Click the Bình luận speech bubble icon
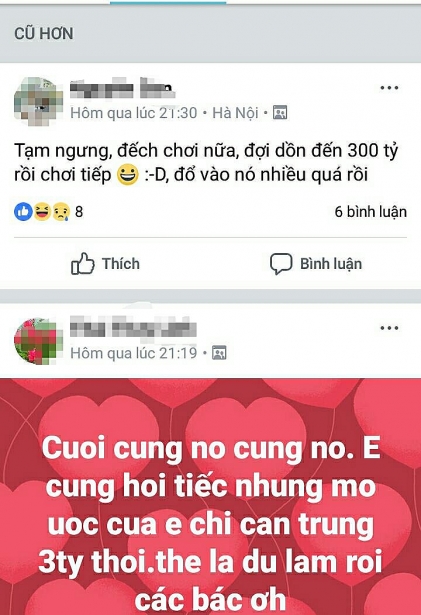This screenshot has width=421, height=615. [x=281, y=264]
